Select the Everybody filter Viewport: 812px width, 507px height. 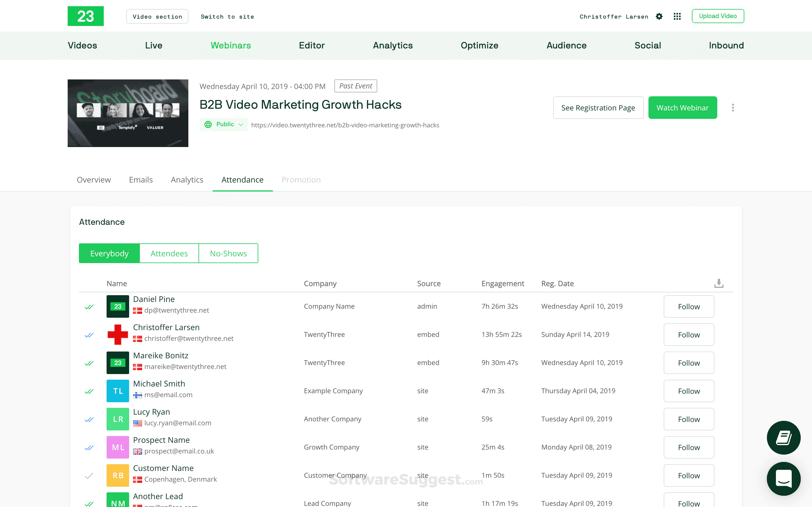(109, 253)
